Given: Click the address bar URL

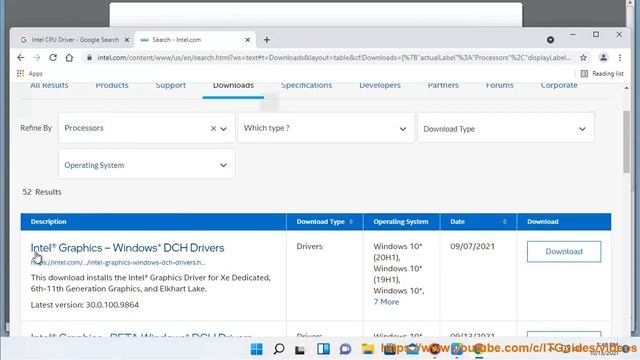Looking at the screenshot, I should (334, 58).
